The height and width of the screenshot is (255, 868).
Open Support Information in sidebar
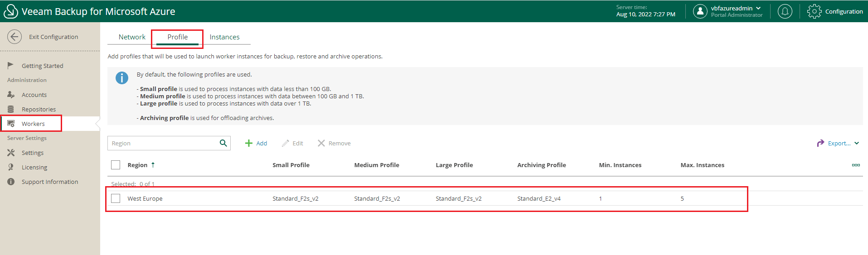click(x=50, y=182)
